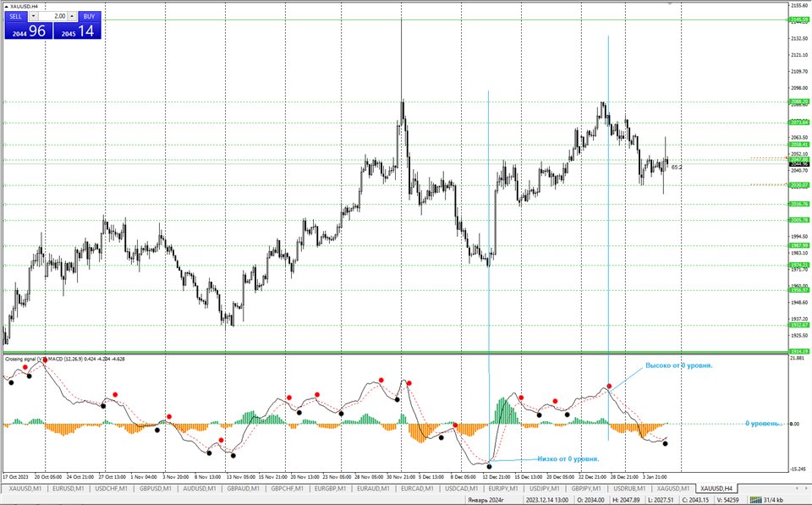This screenshot has height=505, width=812.
Task: Switch to the USDJPY,M1 chart tab
Action: coord(544,488)
